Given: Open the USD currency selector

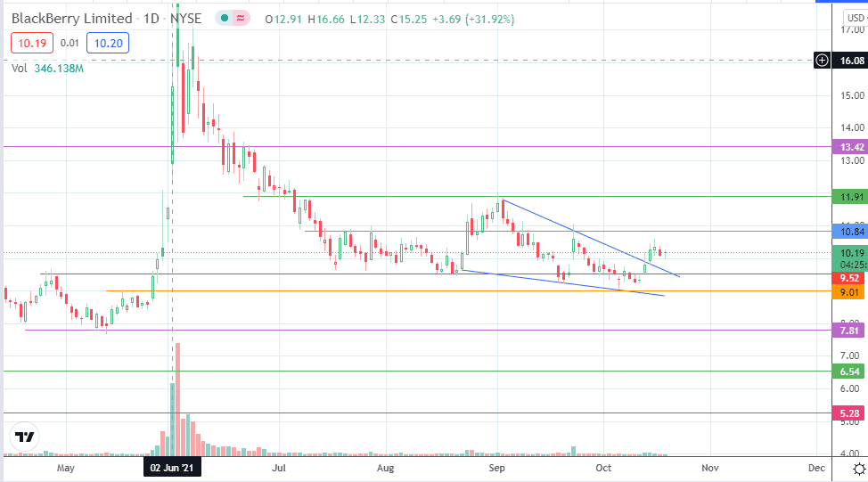Looking at the screenshot, I should pyautogui.click(x=856, y=18).
